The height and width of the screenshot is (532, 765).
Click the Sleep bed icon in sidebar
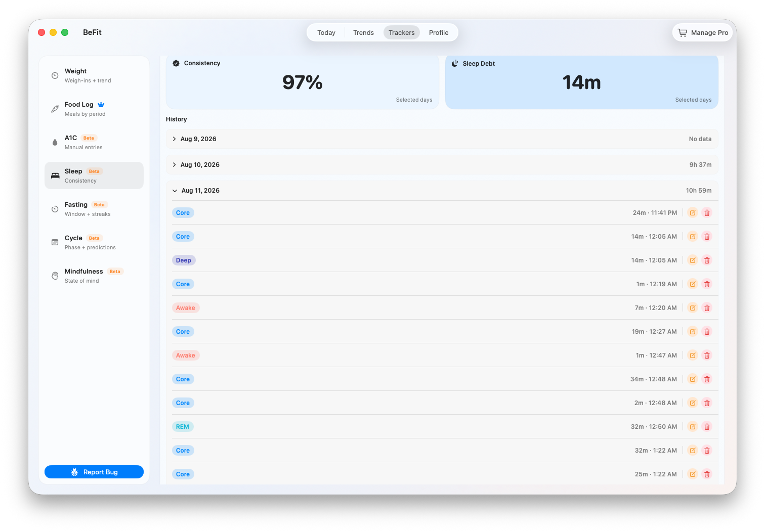tap(55, 175)
